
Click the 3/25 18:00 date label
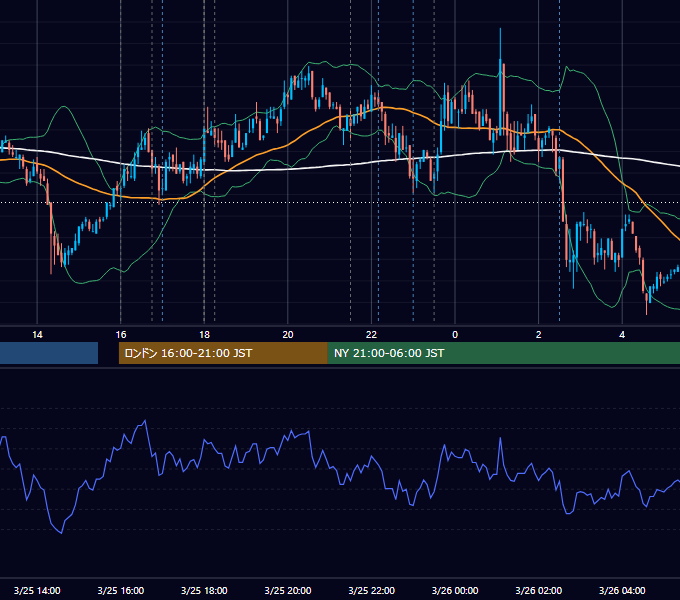tap(204, 590)
